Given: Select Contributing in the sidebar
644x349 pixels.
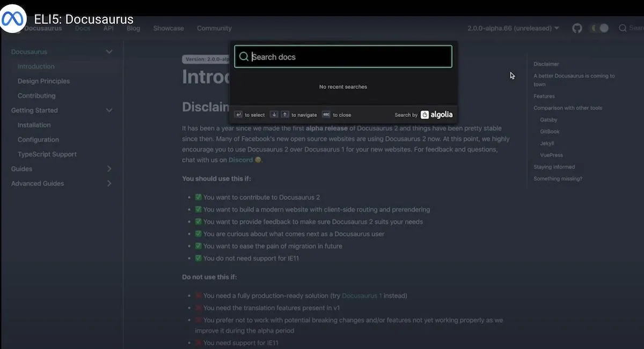Looking at the screenshot, I should pyautogui.click(x=36, y=96).
